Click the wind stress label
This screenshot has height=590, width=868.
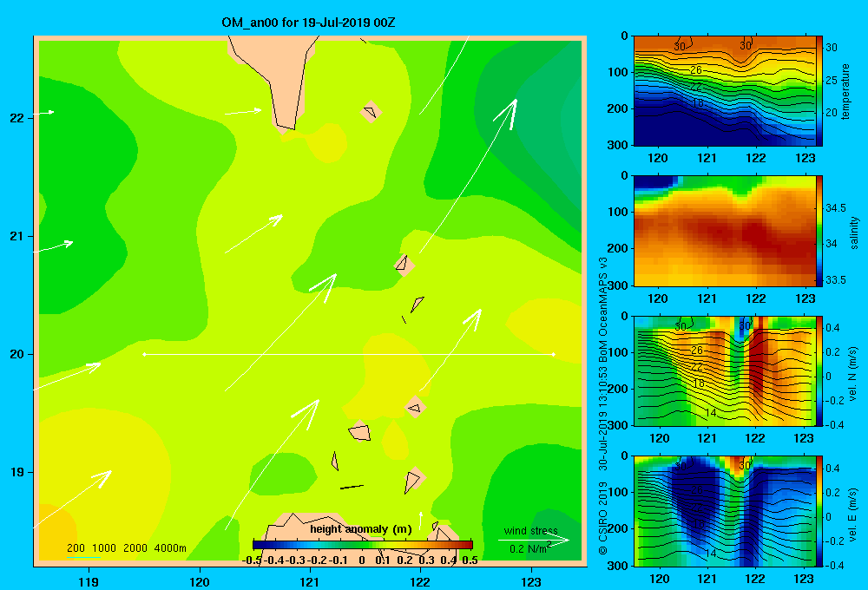pos(531,530)
